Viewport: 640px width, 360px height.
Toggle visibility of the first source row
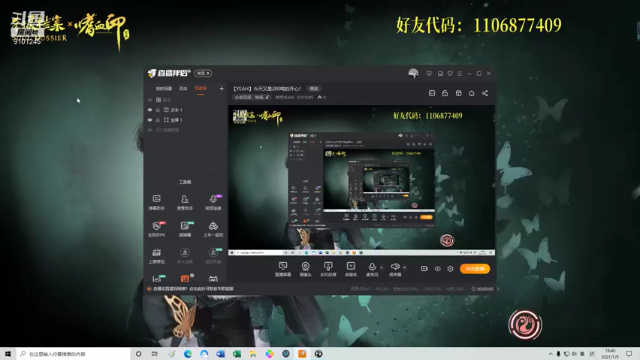[150, 100]
